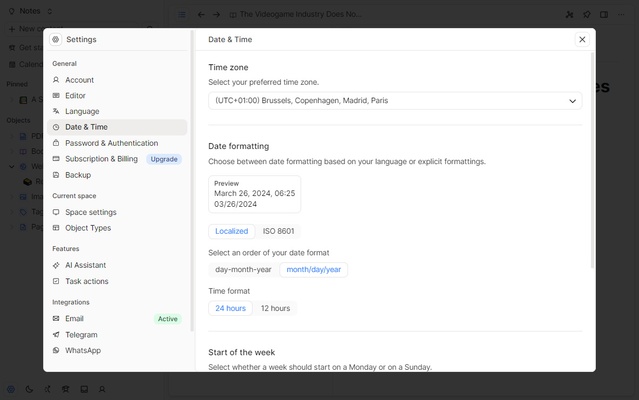Open AI Assistant feature settings
Screen dimensions: 639x400
(85, 265)
